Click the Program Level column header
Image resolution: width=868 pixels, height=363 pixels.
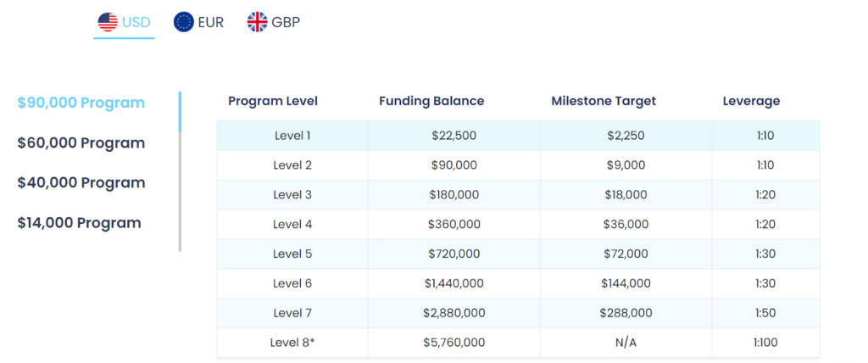click(x=273, y=101)
